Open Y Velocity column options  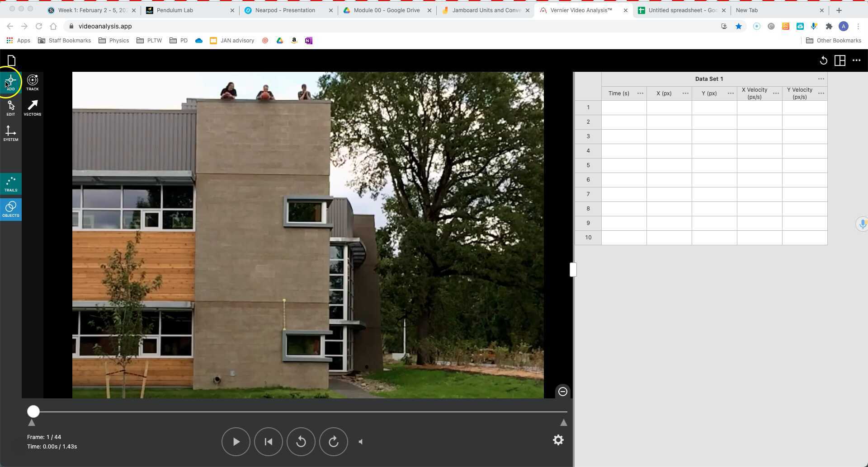[x=821, y=93]
